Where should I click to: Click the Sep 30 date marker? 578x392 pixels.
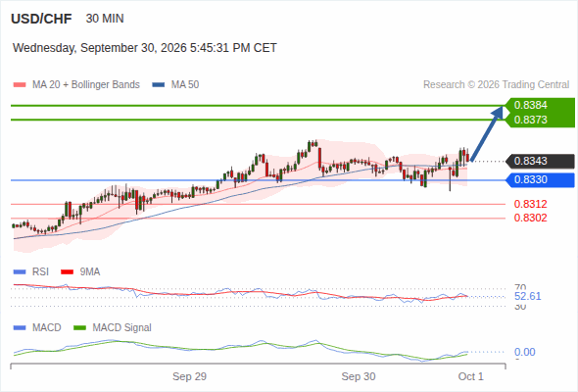point(359,376)
